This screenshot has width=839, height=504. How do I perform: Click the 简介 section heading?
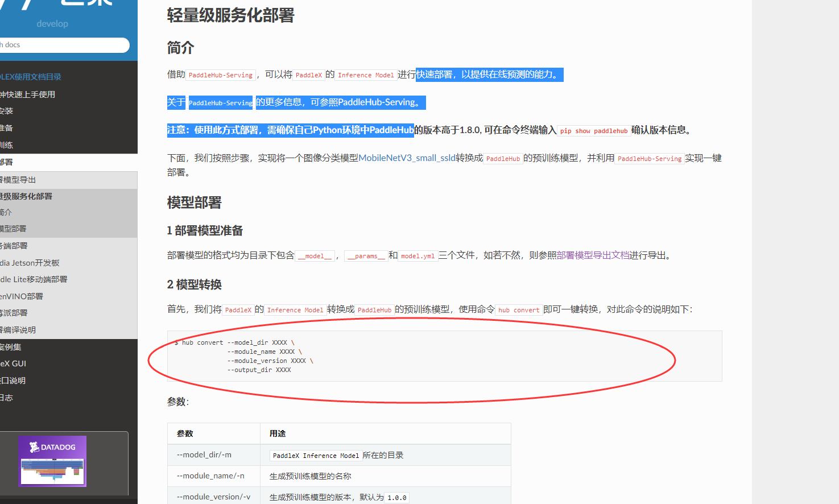pyautogui.click(x=180, y=48)
